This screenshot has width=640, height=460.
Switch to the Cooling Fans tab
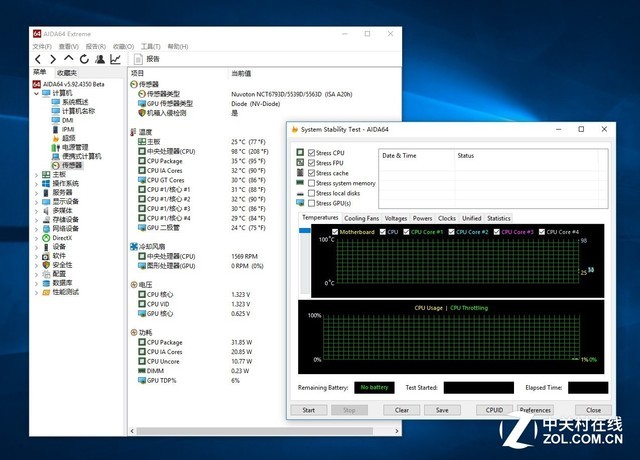[361, 218]
